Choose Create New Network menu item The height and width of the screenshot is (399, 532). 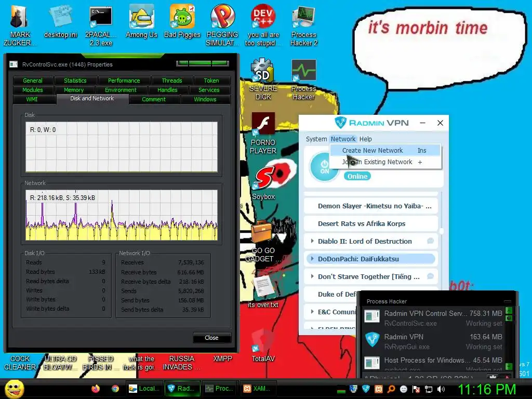tap(385, 150)
